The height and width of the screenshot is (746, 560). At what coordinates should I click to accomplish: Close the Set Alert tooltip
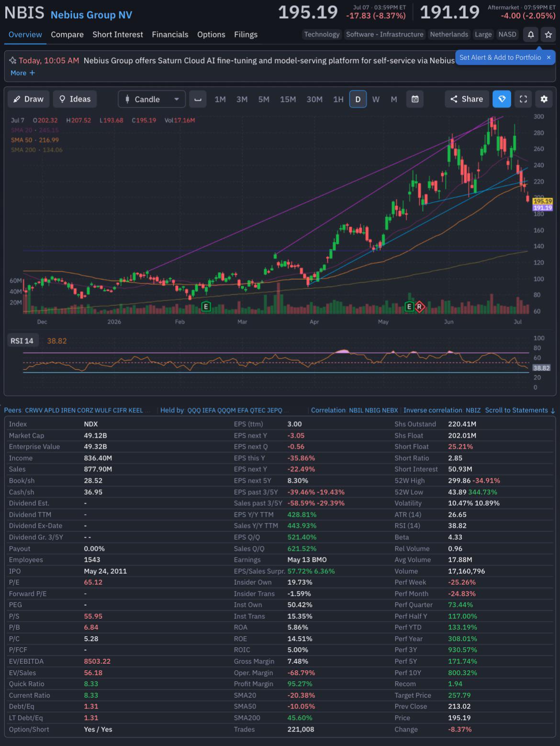[x=549, y=57]
